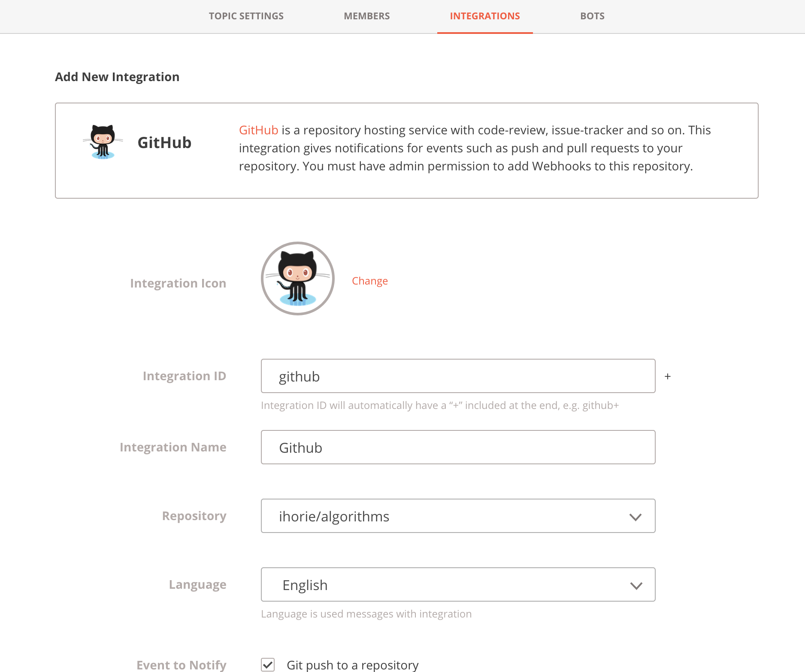The height and width of the screenshot is (672, 805).
Task: Click the Change icon link
Action: (370, 281)
